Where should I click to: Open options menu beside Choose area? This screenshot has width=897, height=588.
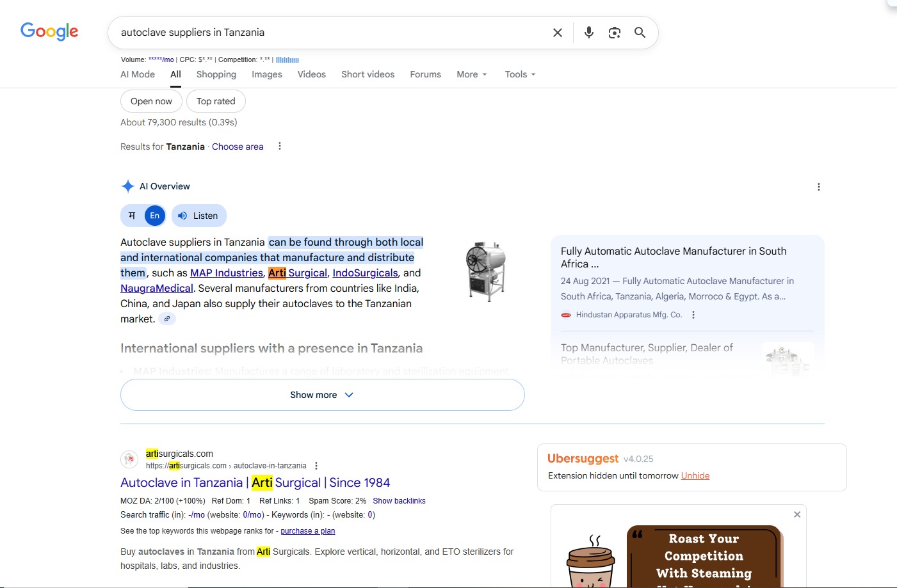280,147
